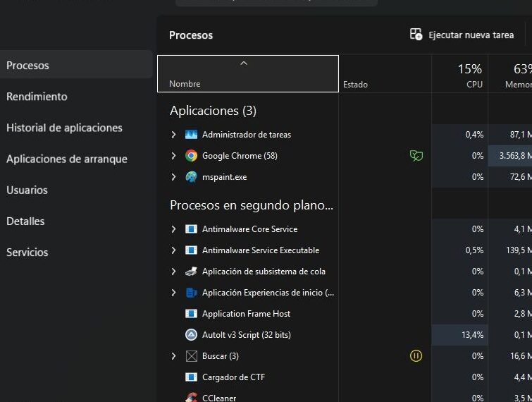This screenshot has width=532, height=402.
Task: Sort by the Memoria column header
Action: tap(510, 73)
